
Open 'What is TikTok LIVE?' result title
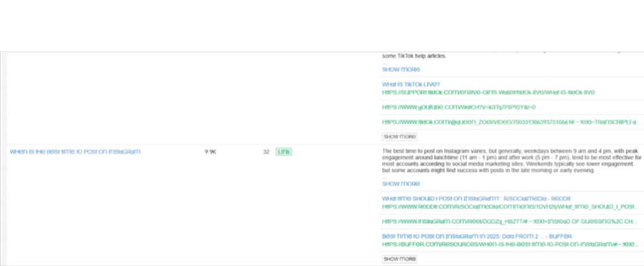411,84
